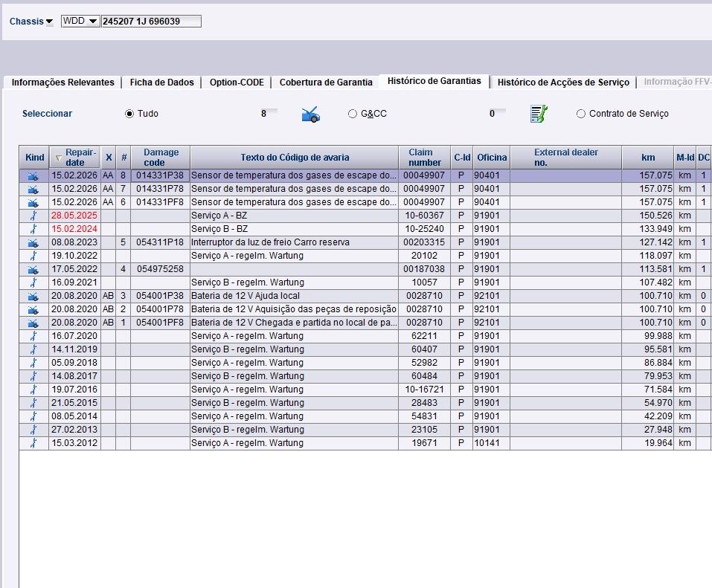
Task: Click the service icon in the 16.09.2021 row
Action: 33,282
